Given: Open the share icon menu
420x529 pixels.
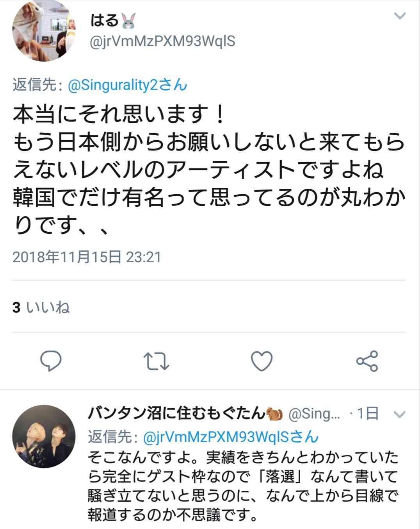Looking at the screenshot, I should pyautogui.click(x=367, y=361).
